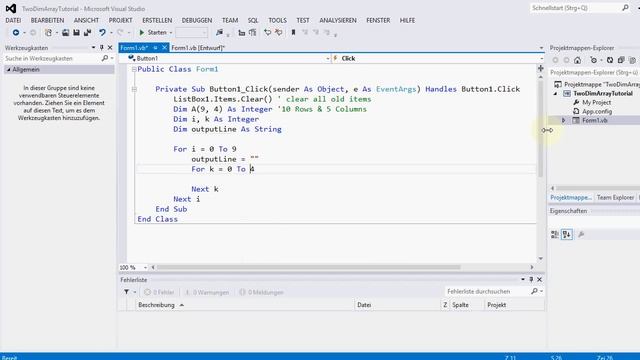640x360 pixels.
Task: Close the Form1.vb code tab
Action: 164,48
